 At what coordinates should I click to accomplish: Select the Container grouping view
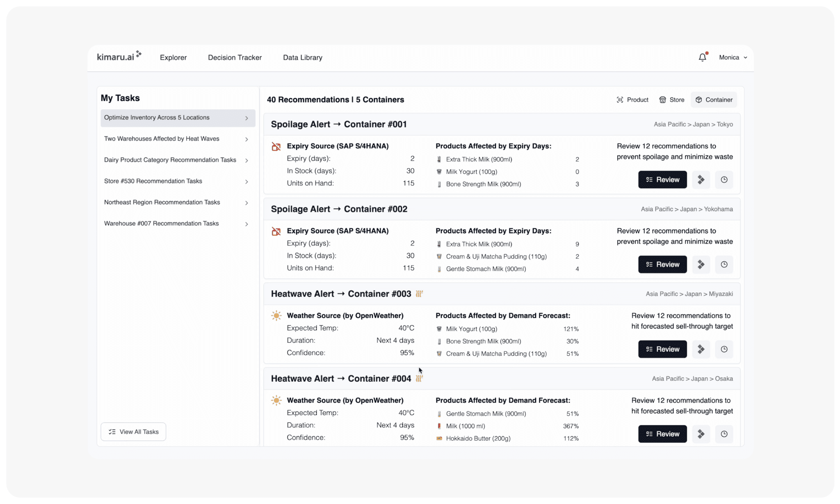tap(714, 100)
